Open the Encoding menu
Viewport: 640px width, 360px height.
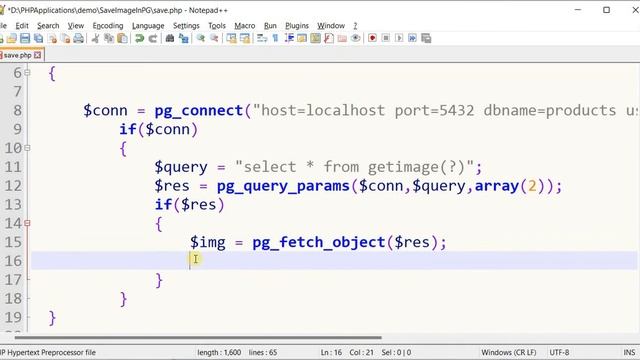click(x=108, y=26)
